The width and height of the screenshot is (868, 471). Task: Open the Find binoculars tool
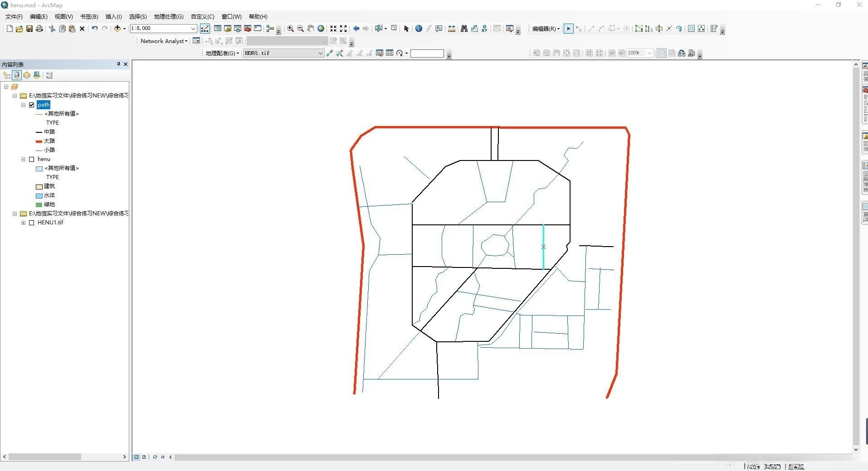[x=464, y=29]
